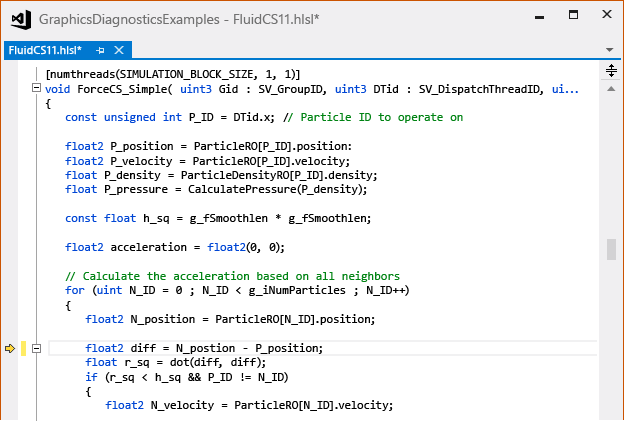Click the "void" keyword
This screenshot has width=624, height=421.
coord(58,89)
